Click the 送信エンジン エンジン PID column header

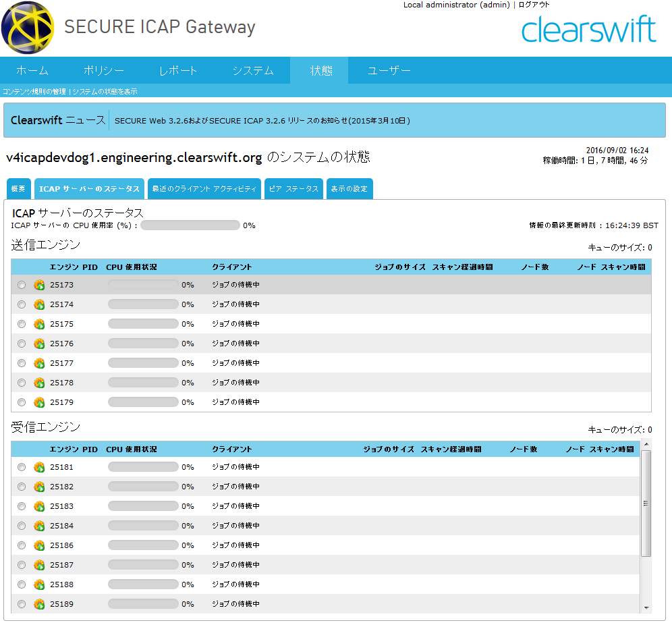pos(74,267)
